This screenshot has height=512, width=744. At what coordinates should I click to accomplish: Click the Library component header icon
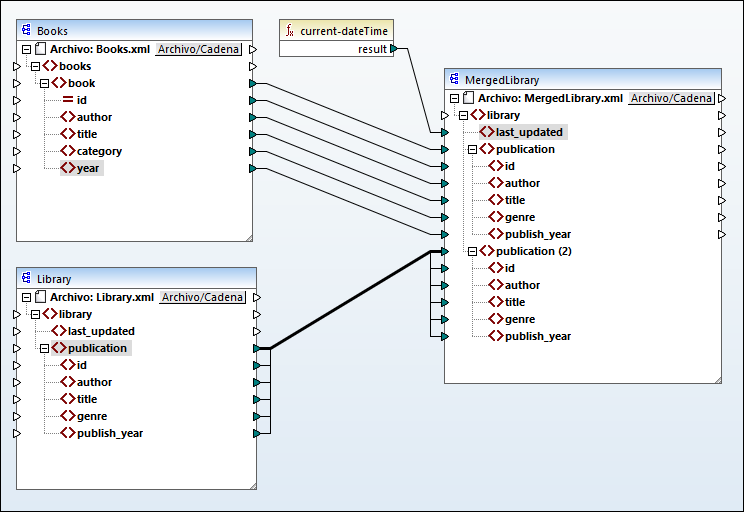(x=27, y=278)
